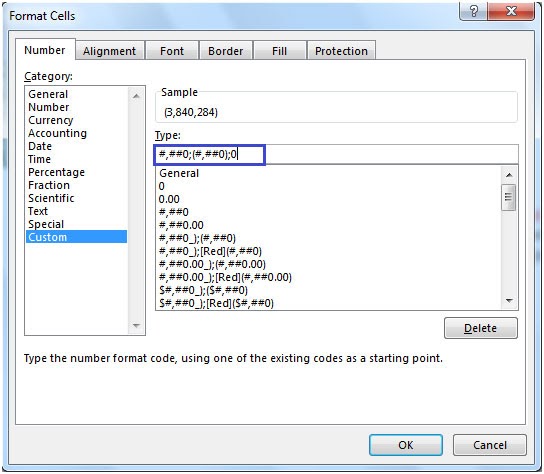Confirm with the OK button

(x=406, y=445)
